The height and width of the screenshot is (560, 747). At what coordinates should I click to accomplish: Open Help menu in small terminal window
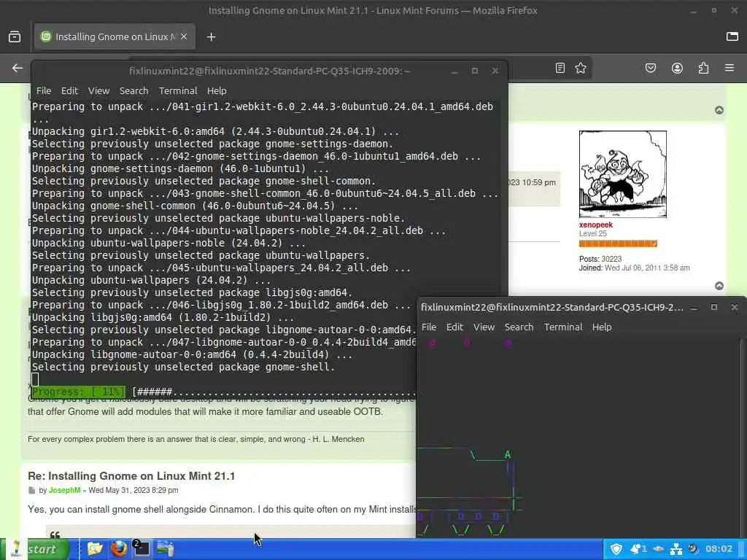coord(602,327)
